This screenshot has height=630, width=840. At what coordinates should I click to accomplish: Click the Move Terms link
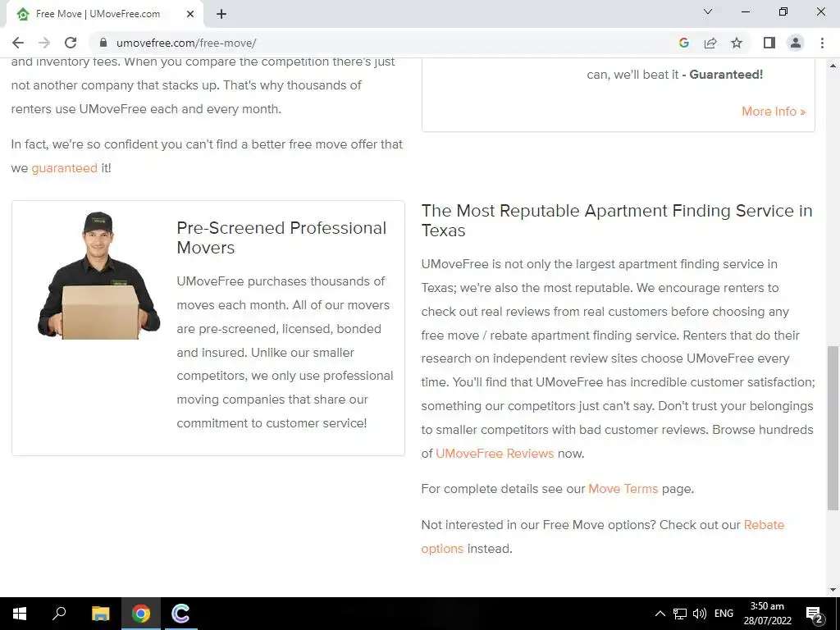click(x=623, y=489)
